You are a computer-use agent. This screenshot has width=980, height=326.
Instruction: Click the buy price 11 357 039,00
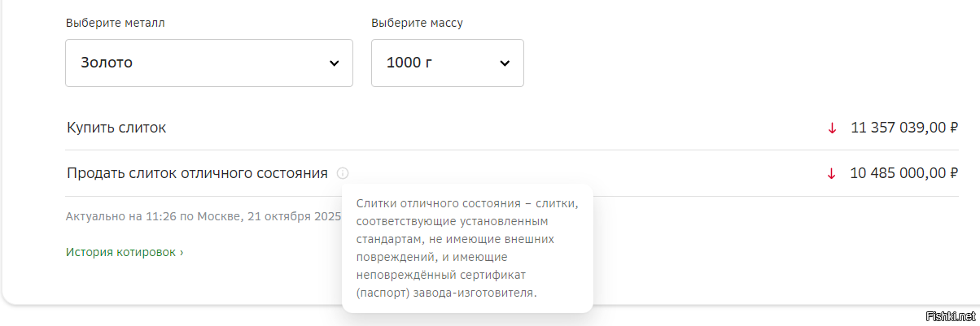[898, 128]
